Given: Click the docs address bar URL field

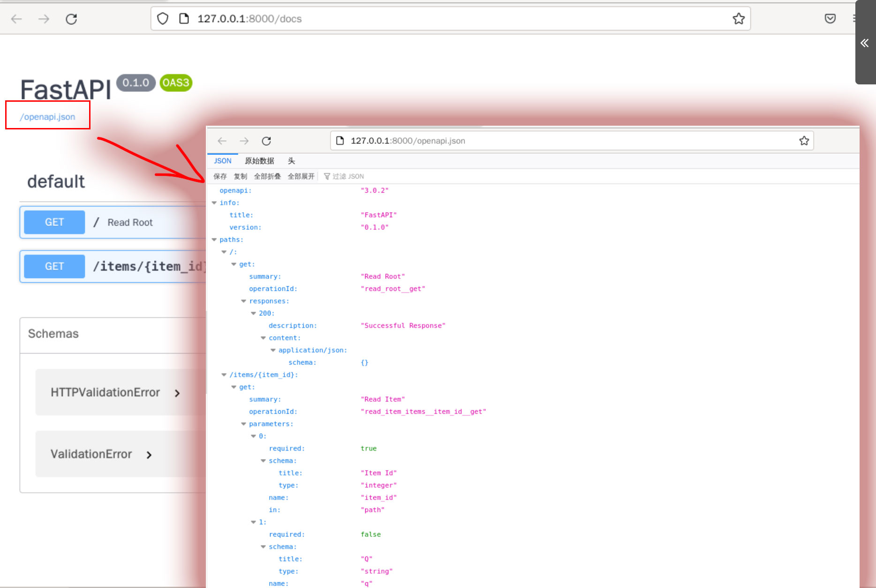Looking at the screenshot, I should coord(450,19).
